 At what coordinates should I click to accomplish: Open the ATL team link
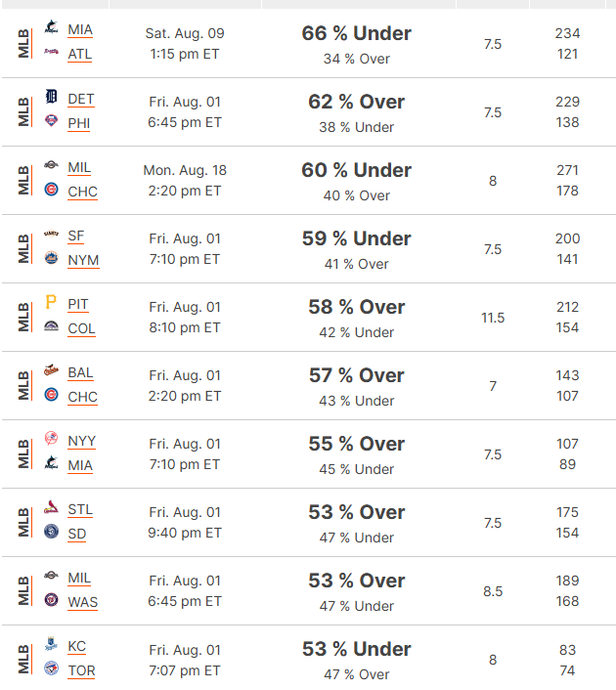pyautogui.click(x=80, y=54)
